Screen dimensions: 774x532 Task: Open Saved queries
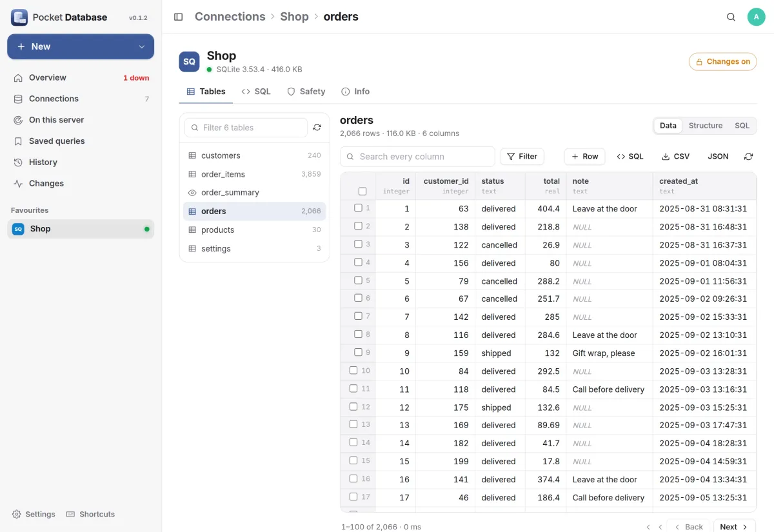pos(81,141)
